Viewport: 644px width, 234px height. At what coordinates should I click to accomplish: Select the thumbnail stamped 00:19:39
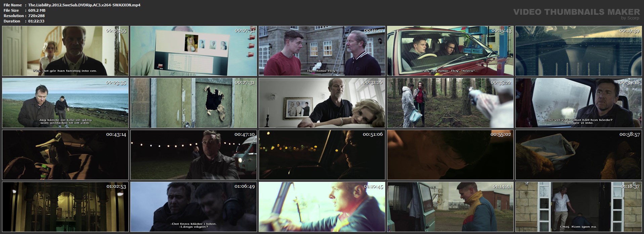click(578, 51)
